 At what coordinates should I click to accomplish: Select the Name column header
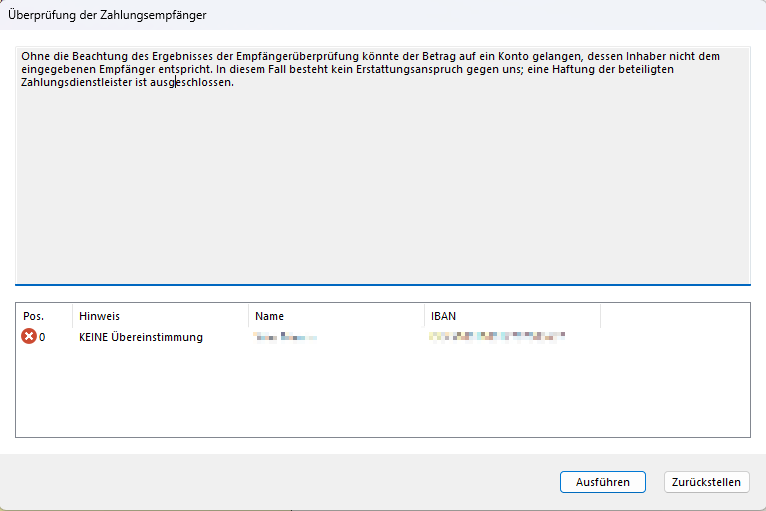[x=270, y=316]
